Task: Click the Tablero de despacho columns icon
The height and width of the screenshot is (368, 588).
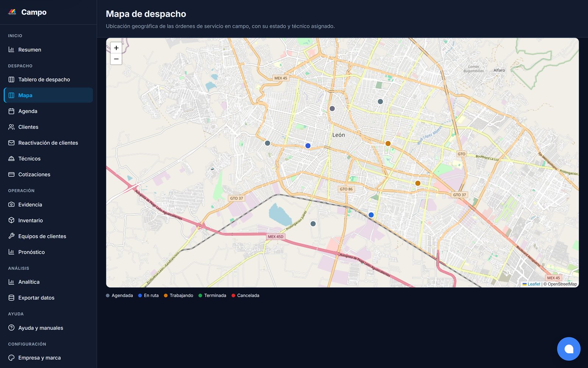Action: point(11,79)
